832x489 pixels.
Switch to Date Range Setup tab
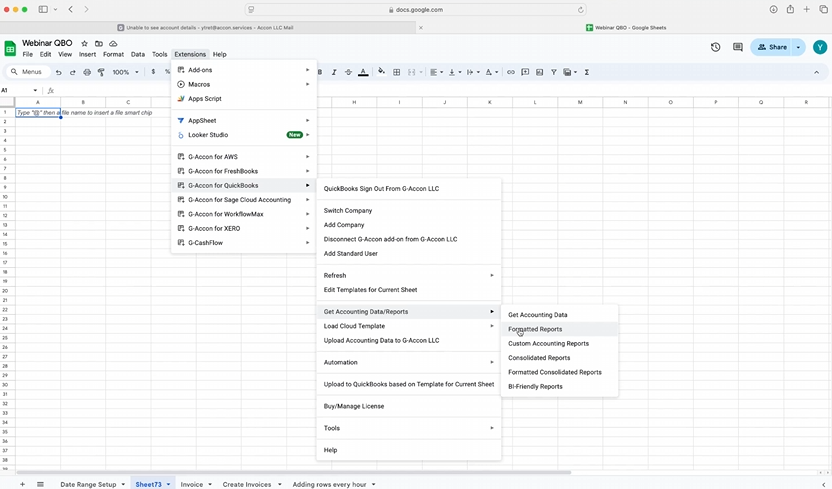click(x=88, y=484)
